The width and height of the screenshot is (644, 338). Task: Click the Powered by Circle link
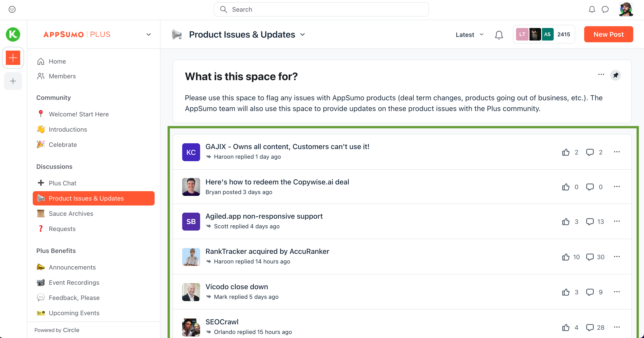point(57,330)
